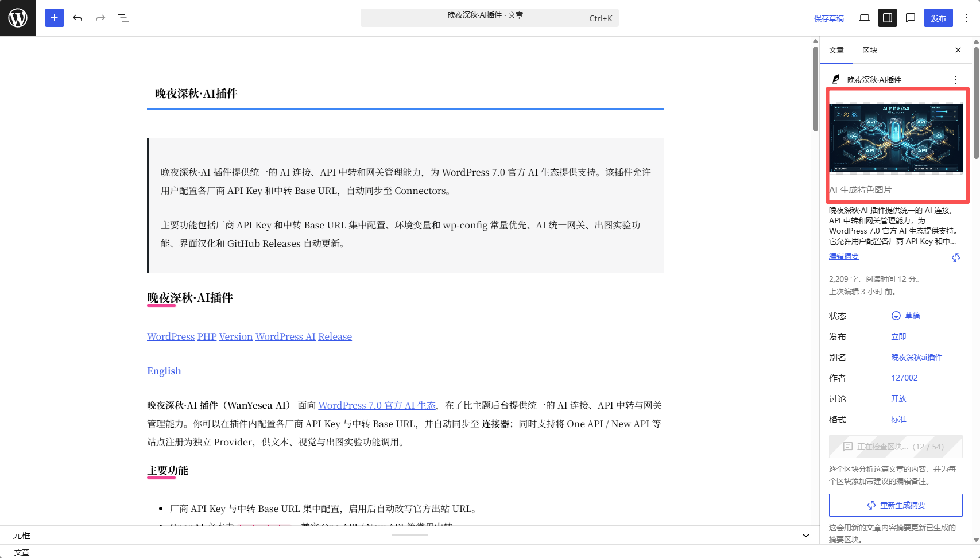Open the command palette title bar
Image resolution: width=980 pixels, height=558 pixels.
tap(489, 18)
